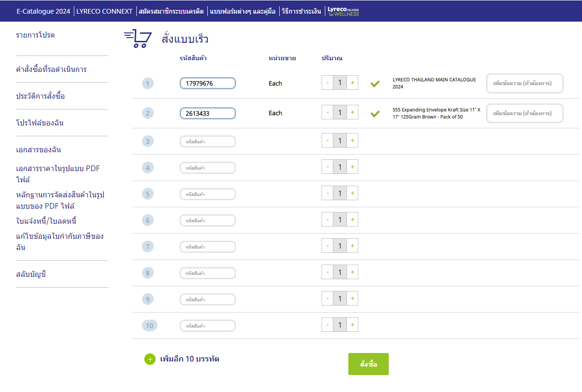Open ประวัติการสั่งซื้อ in sidebar
Image resolution: width=582 pixels, height=392 pixels.
(40, 96)
